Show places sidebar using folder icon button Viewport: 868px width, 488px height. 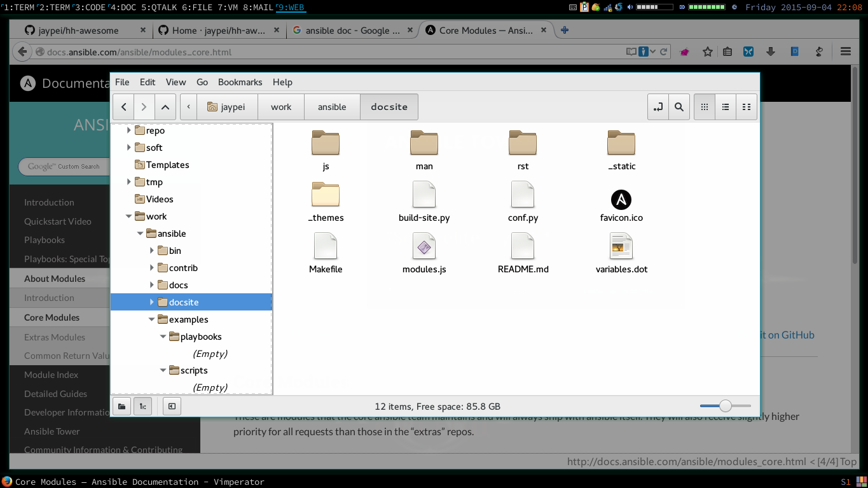121,406
